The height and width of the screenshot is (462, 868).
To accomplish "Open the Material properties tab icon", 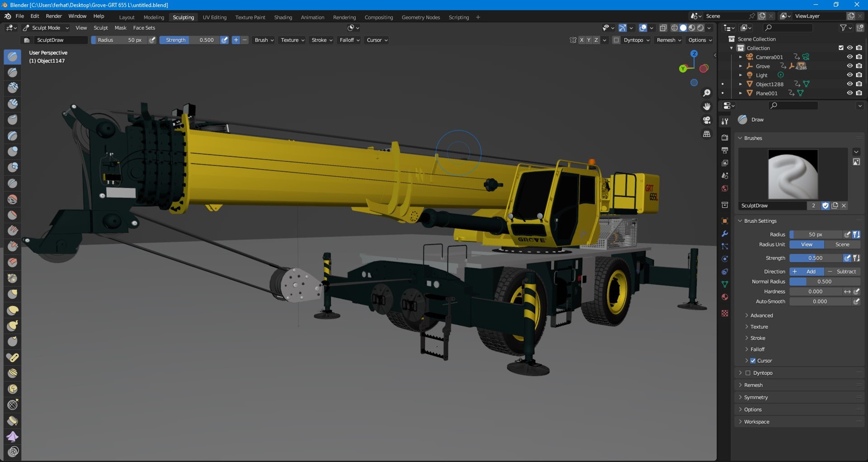I will point(725,297).
